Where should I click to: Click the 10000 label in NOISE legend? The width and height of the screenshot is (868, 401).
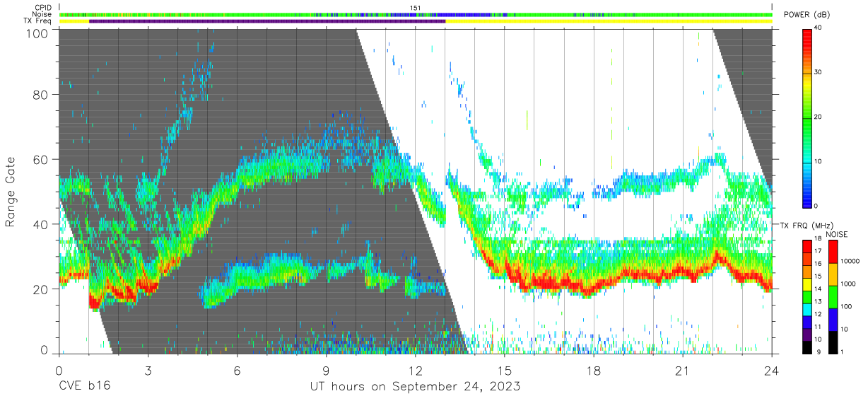(850, 261)
